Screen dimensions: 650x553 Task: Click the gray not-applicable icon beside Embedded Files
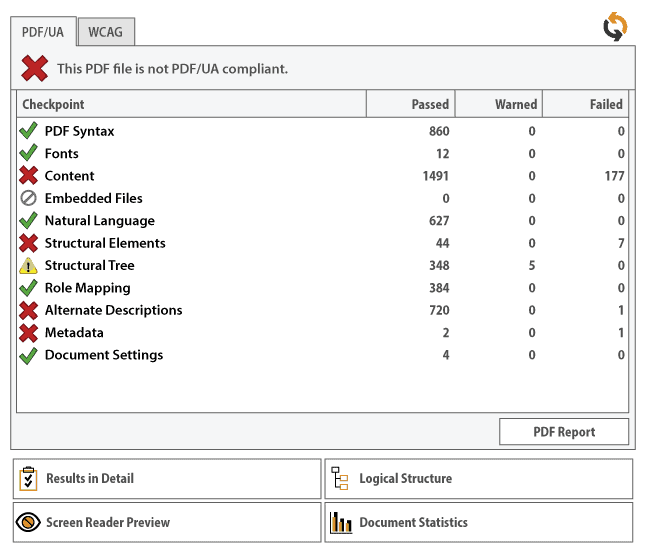[x=28, y=198]
